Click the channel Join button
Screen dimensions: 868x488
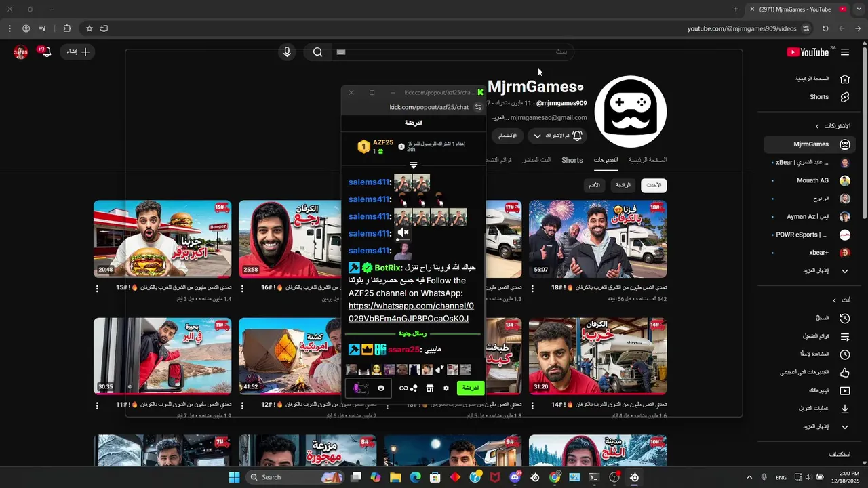coord(508,136)
